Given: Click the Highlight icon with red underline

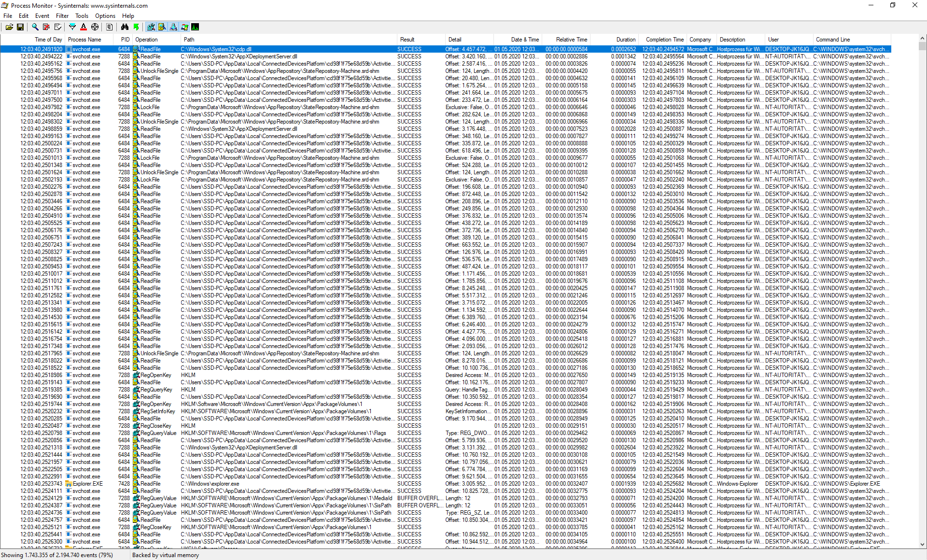Looking at the screenshot, I should [84, 27].
